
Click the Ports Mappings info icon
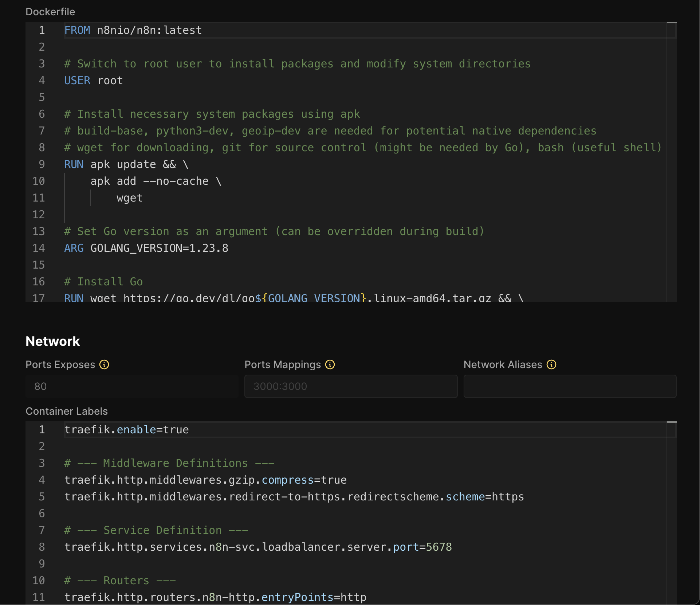pyautogui.click(x=330, y=364)
